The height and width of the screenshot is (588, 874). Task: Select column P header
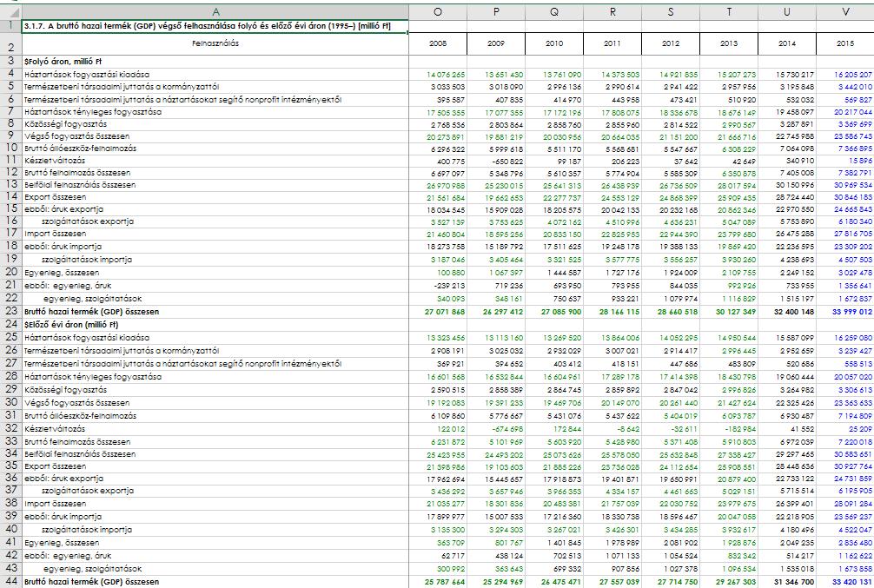coord(496,11)
